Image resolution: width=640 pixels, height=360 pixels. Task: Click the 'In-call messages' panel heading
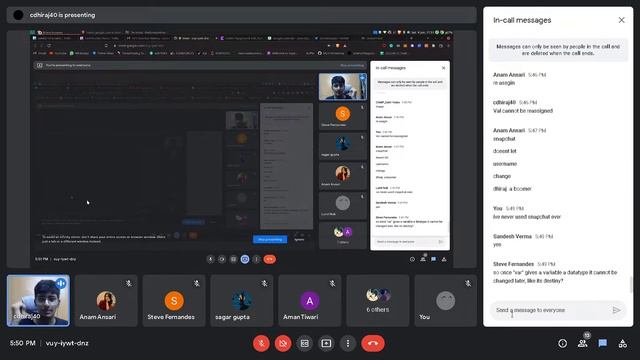click(522, 20)
